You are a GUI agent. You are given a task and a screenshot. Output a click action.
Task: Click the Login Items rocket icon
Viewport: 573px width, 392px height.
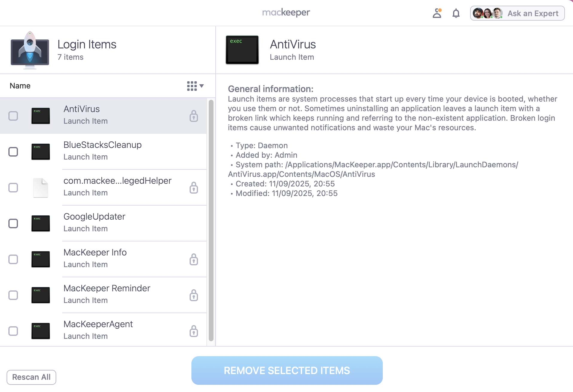click(x=29, y=50)
